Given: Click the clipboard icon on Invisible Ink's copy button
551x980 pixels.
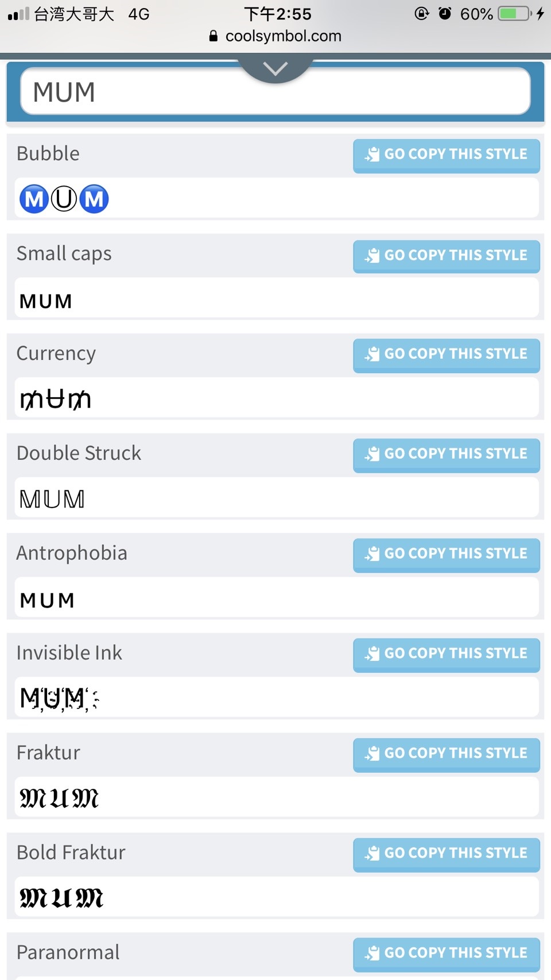Looking at the screenshot, I should [x=372, y=653].
